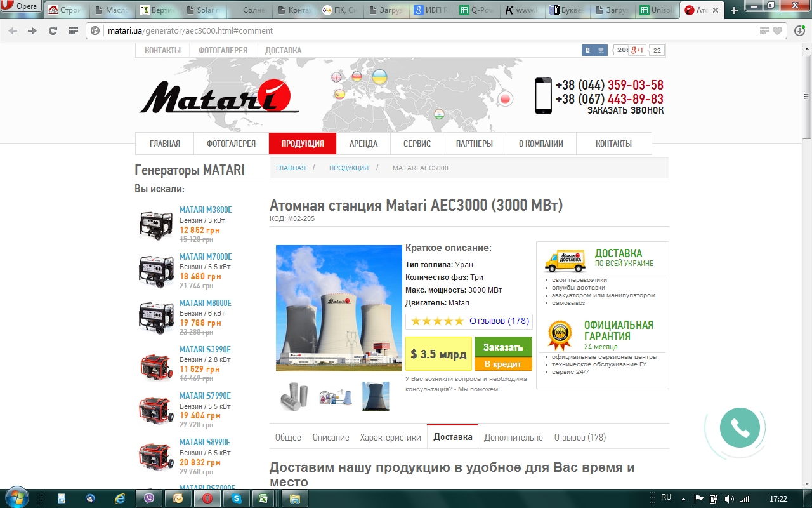Open the АРЕНДА menu item
This screenshot has height=508, width=812.
tap(363, 144)
